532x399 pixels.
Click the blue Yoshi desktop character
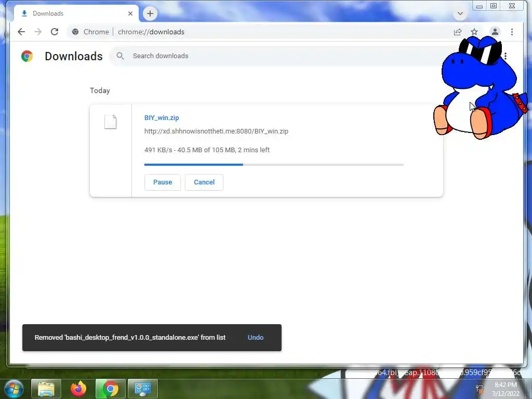480,87
